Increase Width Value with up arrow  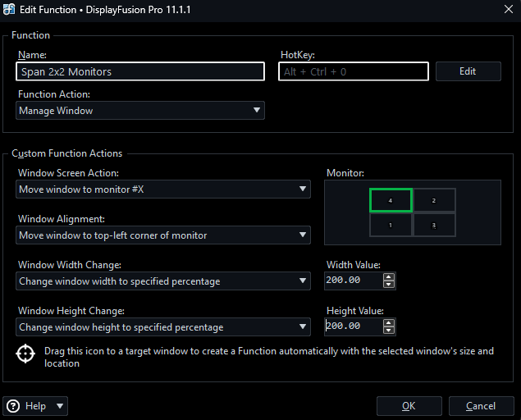389,276
